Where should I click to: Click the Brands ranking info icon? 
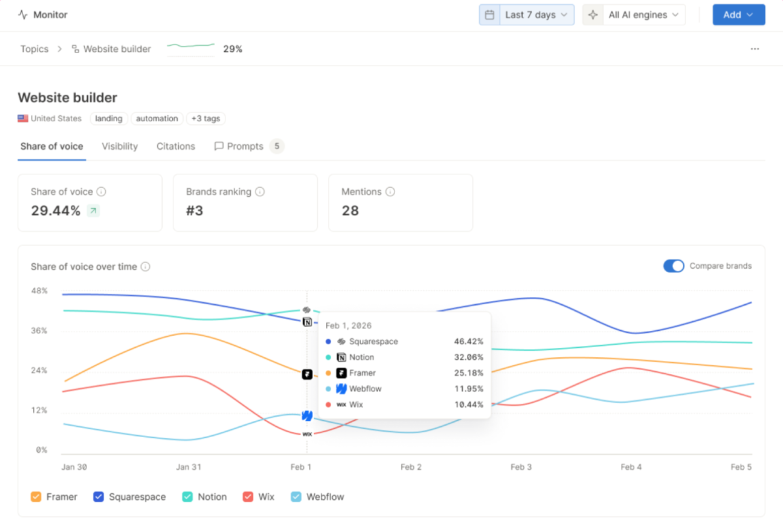260,192
